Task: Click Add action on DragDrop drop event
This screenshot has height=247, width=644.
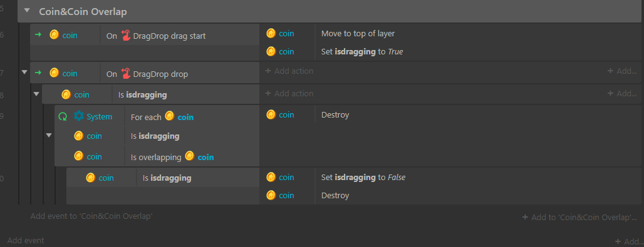Action: [x=289, y=71]
